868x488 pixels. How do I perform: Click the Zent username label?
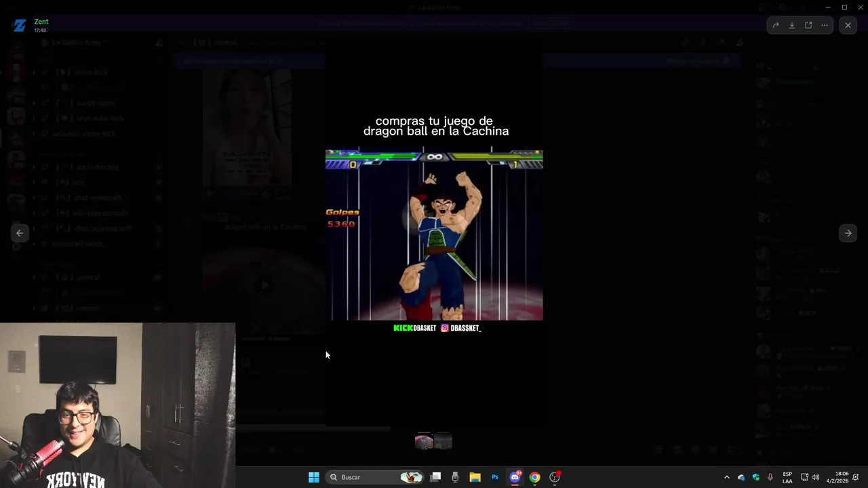pos(41,22)
